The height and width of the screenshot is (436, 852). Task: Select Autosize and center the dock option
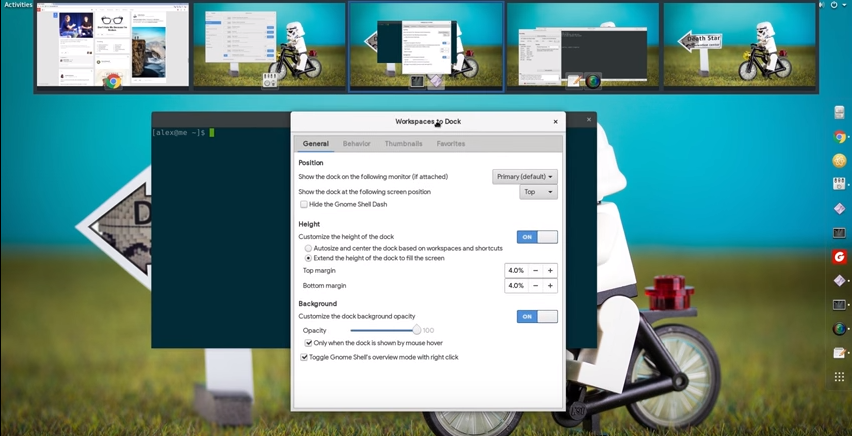pos(308,248)
